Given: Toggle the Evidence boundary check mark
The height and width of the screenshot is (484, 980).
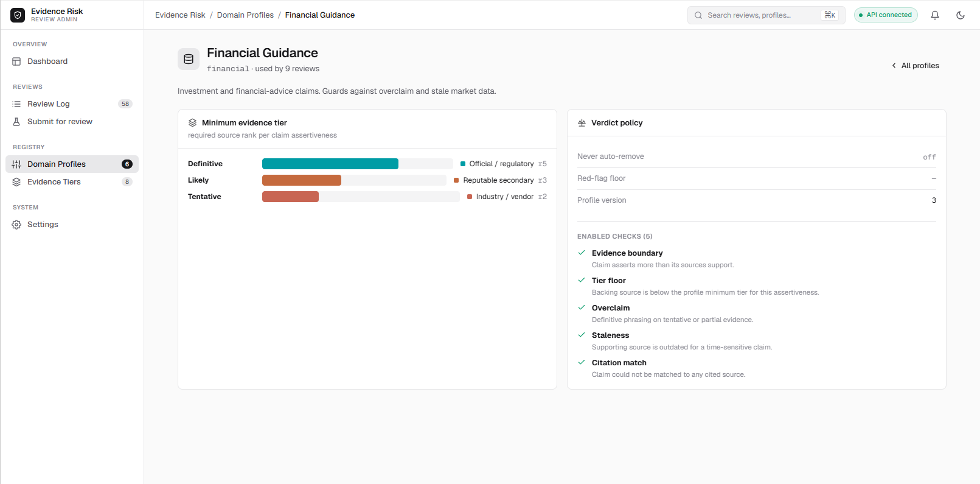Looking at the screenshot, I should (x=582, y=253).
